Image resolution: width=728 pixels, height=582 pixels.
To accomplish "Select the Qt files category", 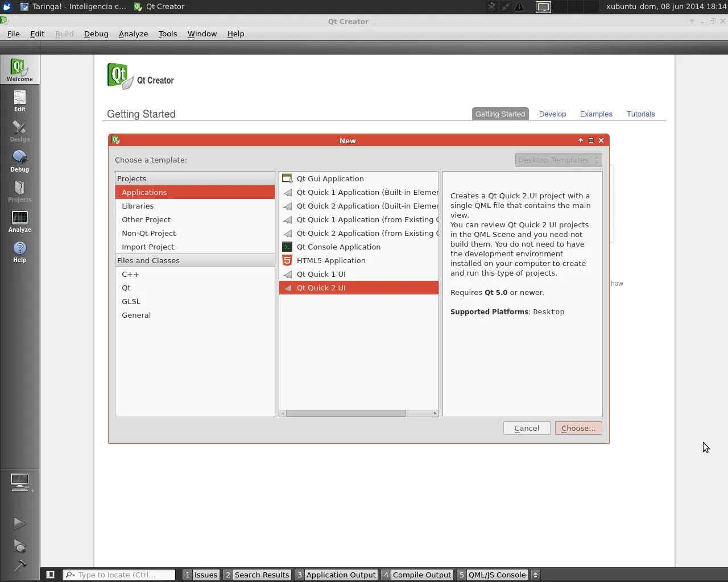I will click(195, 288).
